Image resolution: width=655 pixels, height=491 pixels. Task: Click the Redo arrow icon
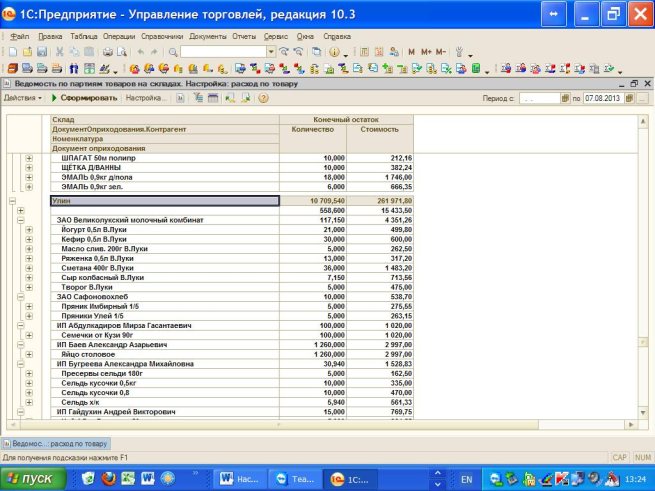pos(154,52)
